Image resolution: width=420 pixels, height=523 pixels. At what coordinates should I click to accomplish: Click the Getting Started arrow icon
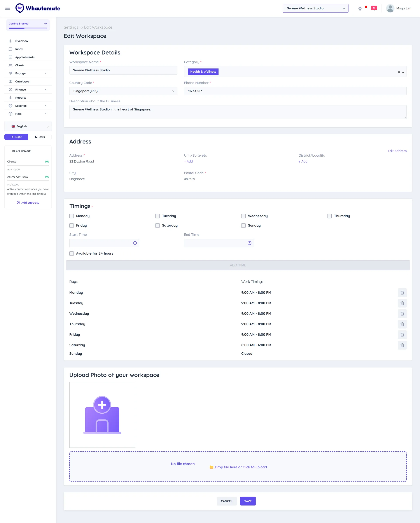(x=45, y=24)
